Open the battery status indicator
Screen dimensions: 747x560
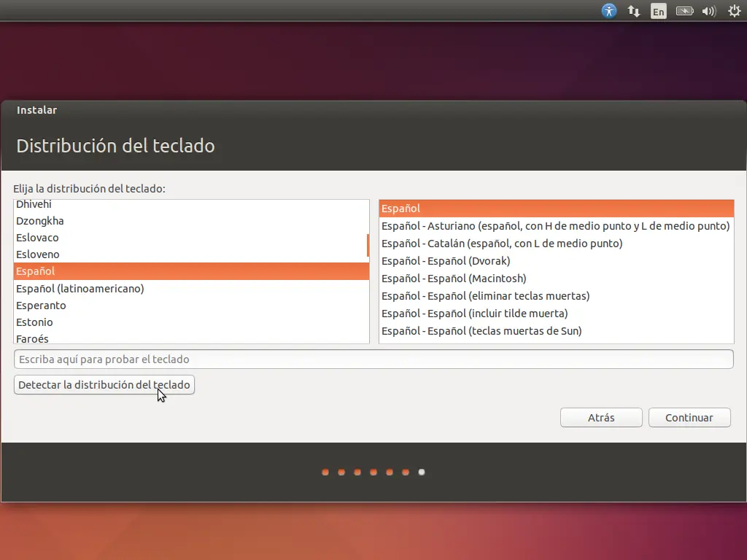click(x=684, y=11)
